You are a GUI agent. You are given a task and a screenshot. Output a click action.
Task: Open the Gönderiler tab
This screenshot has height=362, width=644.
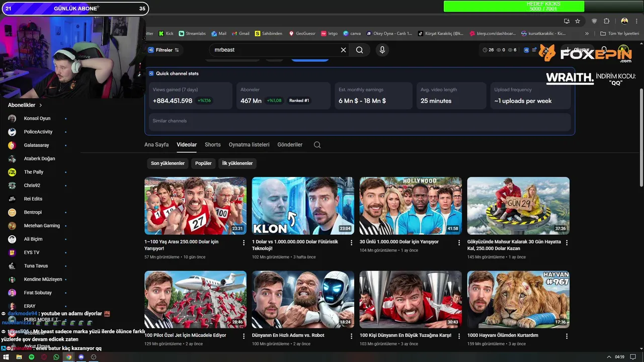[x=290, y=145]
